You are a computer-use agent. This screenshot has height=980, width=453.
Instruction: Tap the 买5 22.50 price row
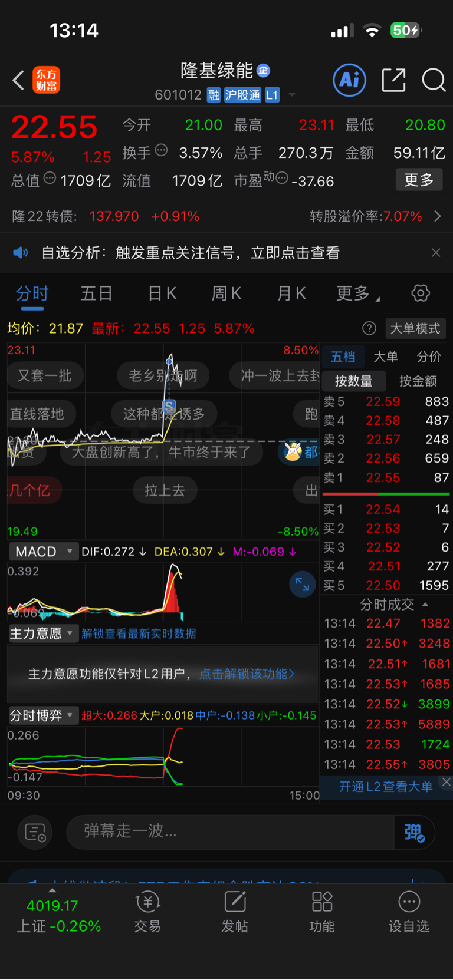[x=386, y=585]
